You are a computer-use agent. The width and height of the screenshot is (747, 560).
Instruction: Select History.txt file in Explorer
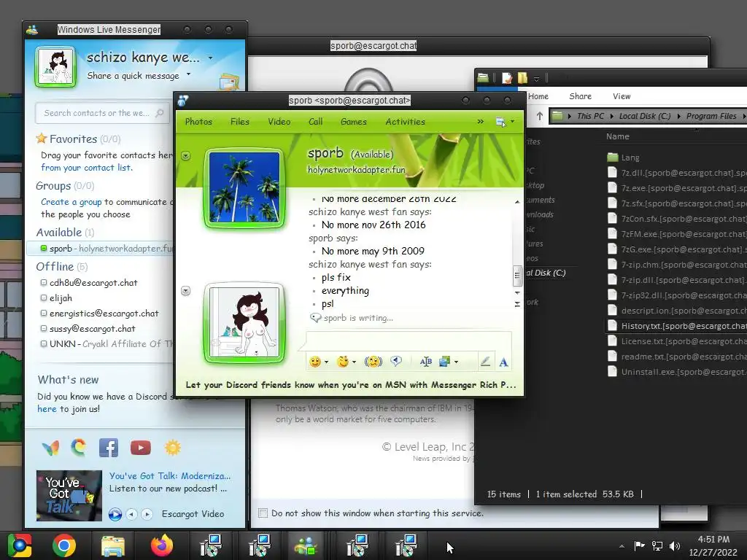coord(676,326)
